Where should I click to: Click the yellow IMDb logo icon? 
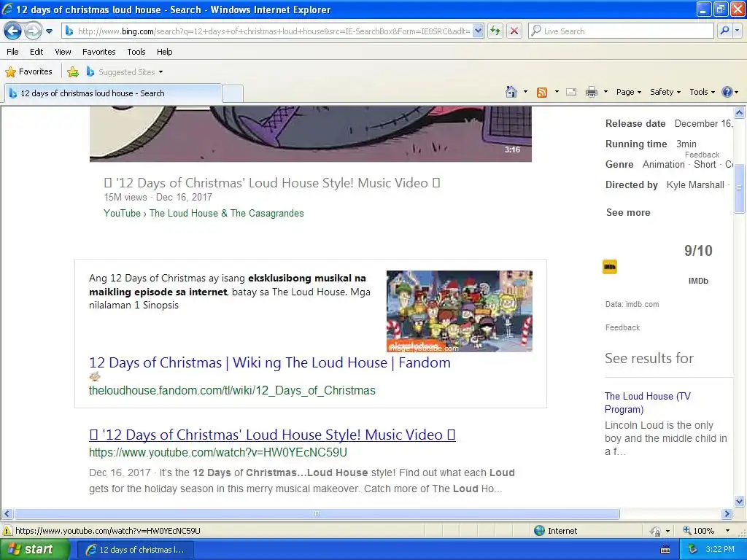point(610,267)
